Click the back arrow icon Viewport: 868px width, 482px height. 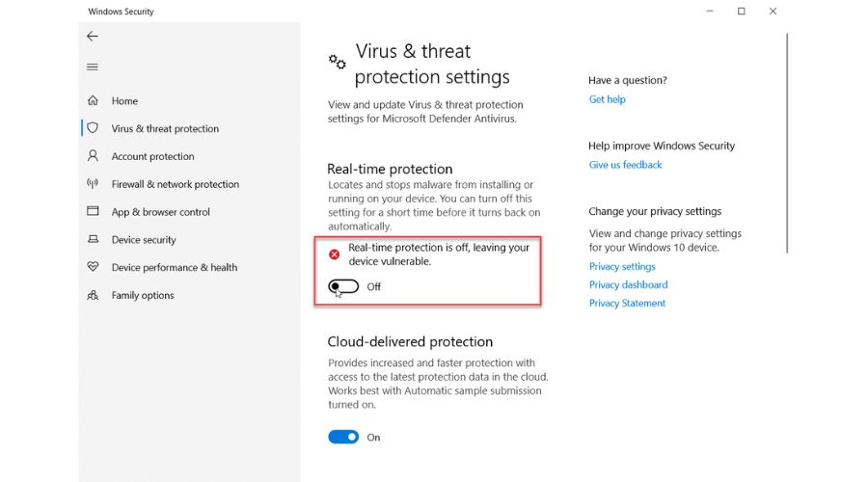[x=93, y=37]
